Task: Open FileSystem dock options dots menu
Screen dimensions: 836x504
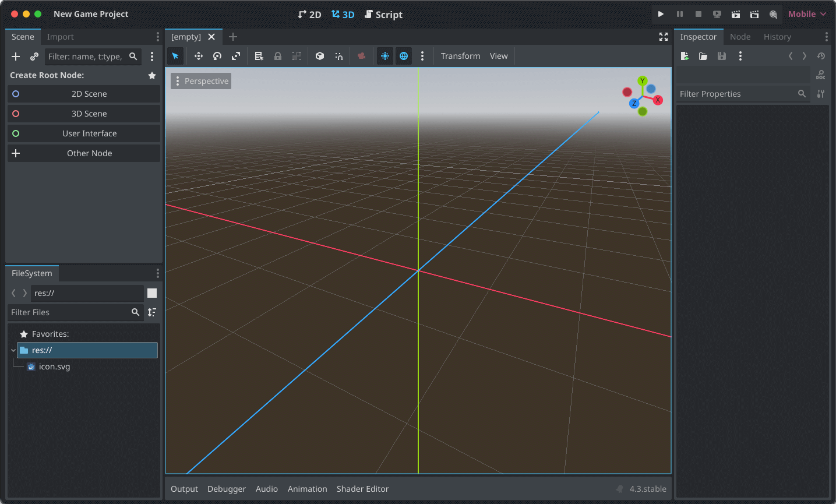Action: point(157,273)
